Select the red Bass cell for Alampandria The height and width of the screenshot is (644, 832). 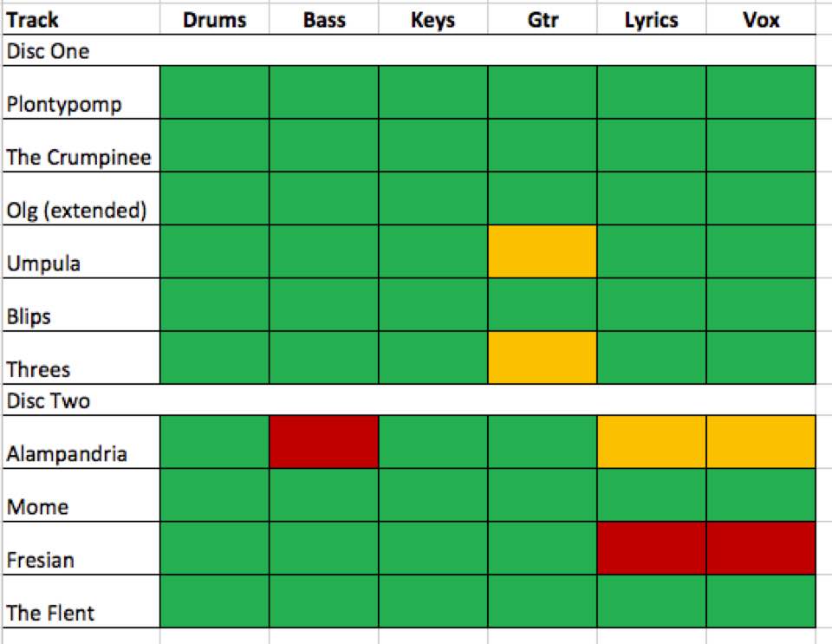pyautogui.click(x=323, y=442)
